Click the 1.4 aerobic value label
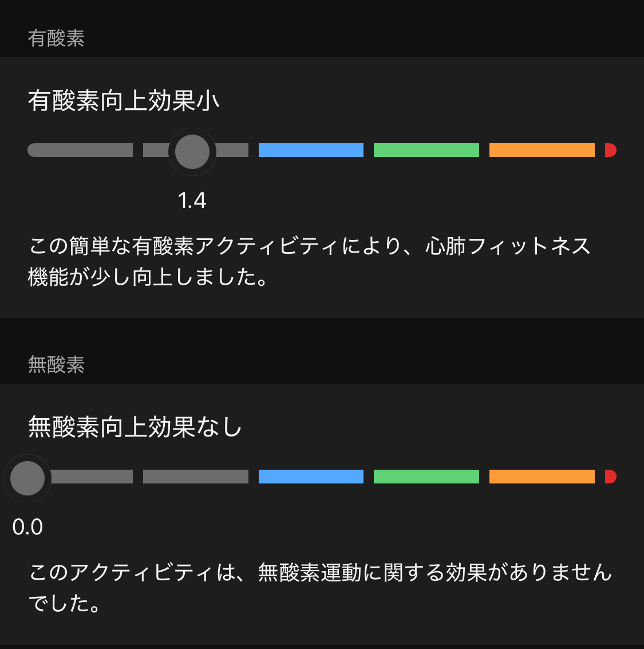 coord(192,200)
